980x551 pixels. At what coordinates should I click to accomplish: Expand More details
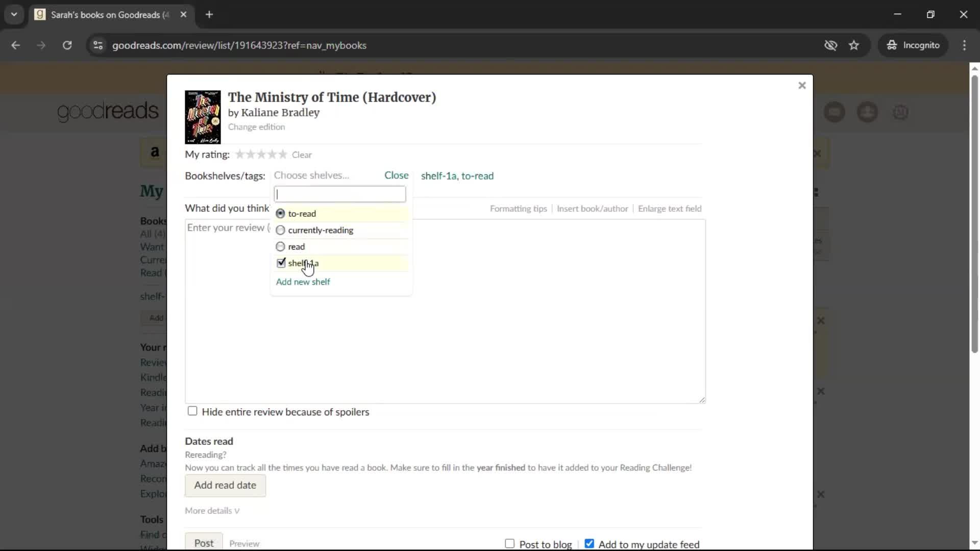click(x=212, y=511)
